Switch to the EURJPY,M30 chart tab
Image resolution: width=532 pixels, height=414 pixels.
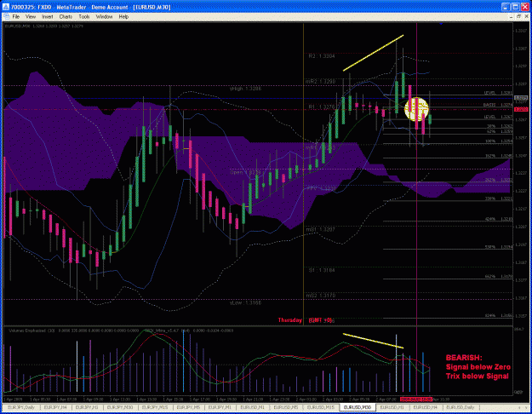point(120,407)
